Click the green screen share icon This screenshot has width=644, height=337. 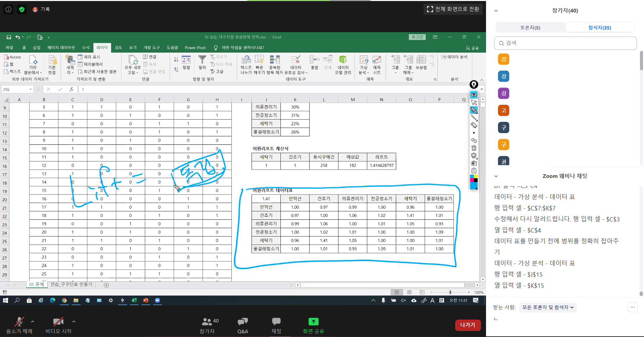coord(313,322)
